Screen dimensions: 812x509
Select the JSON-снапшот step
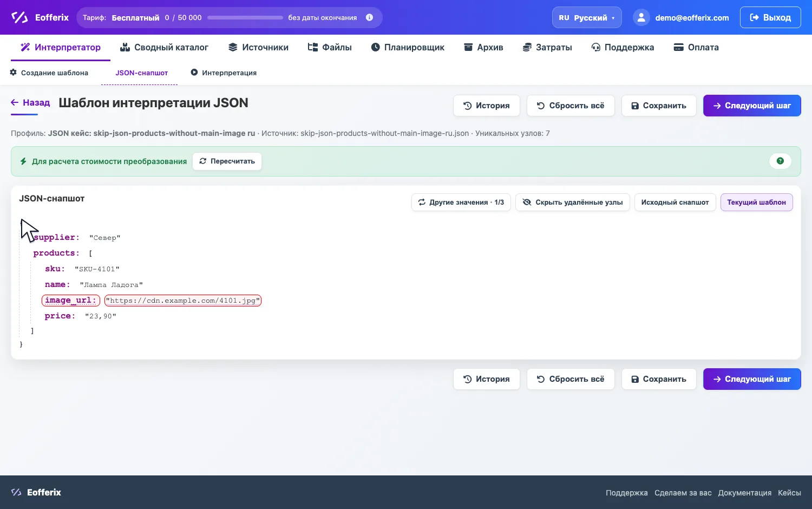tap(141, 73)
